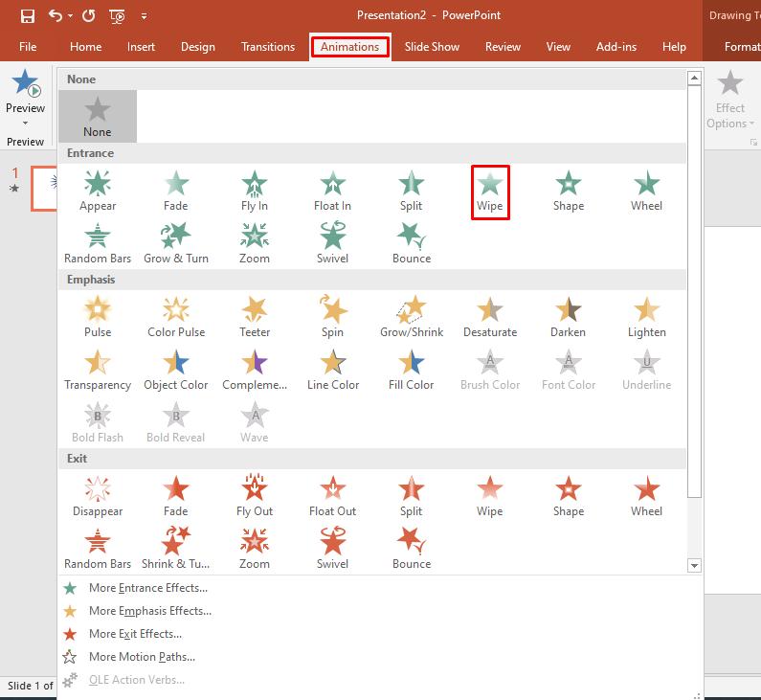Expand the Undo history dropdown arrow

[x=71, y=16]
